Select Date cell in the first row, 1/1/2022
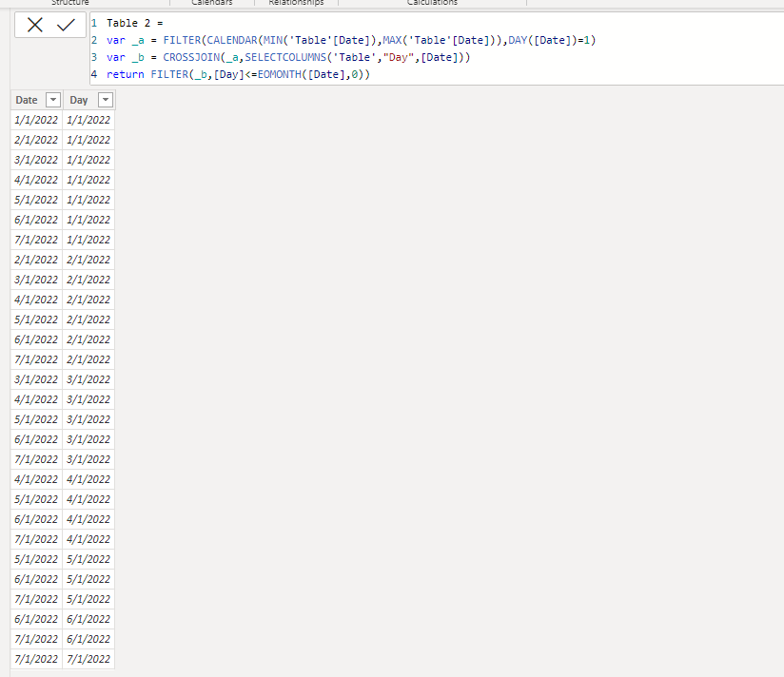 36,120
